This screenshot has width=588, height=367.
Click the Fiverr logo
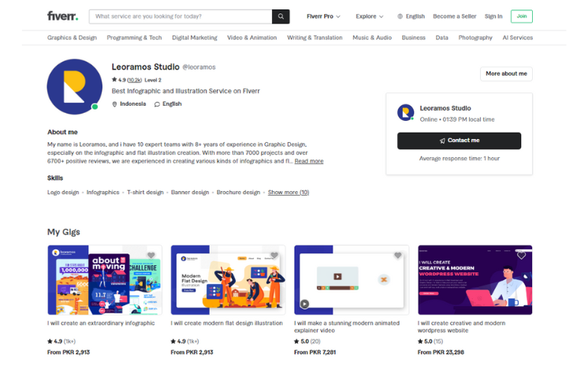(62, 16)
